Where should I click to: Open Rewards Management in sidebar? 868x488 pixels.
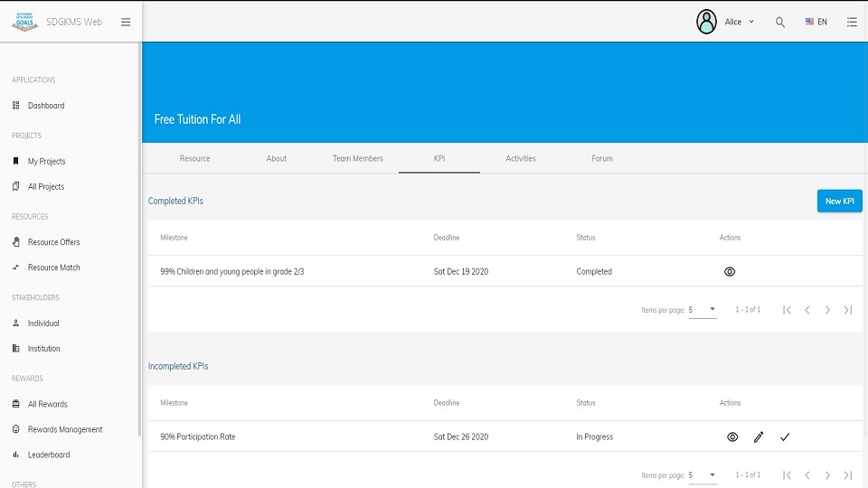tap(65, 429)
